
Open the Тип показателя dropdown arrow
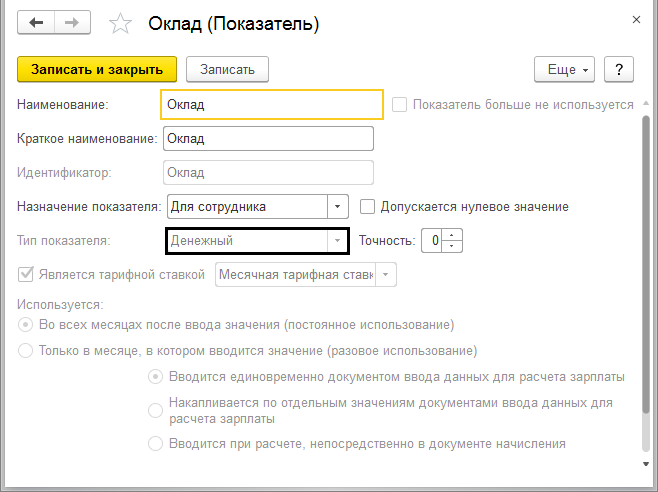337,241
